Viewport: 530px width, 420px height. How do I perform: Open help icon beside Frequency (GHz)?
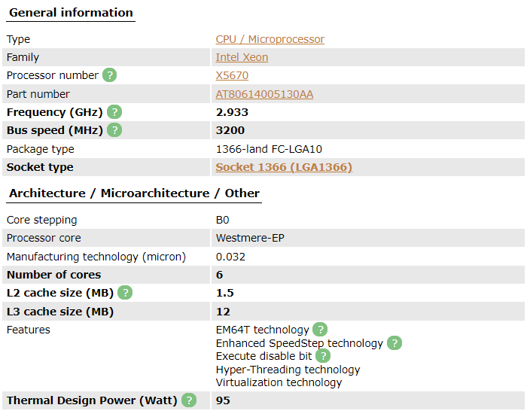click(x=114, y=112)
